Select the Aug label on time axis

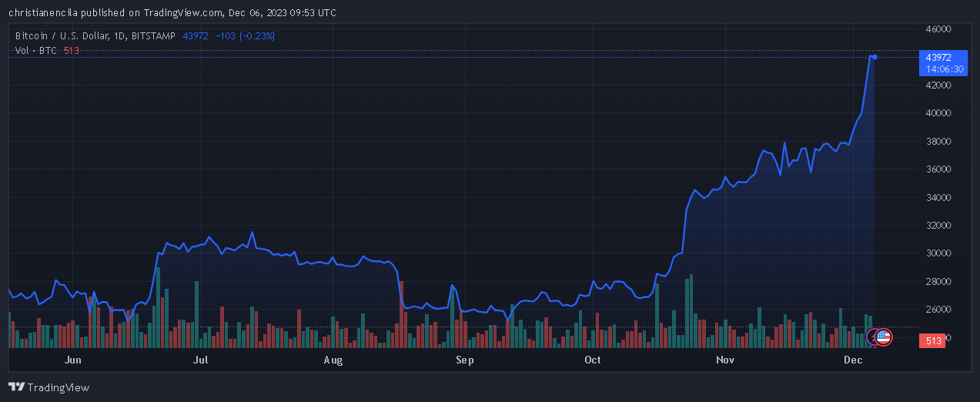point(333,360)
